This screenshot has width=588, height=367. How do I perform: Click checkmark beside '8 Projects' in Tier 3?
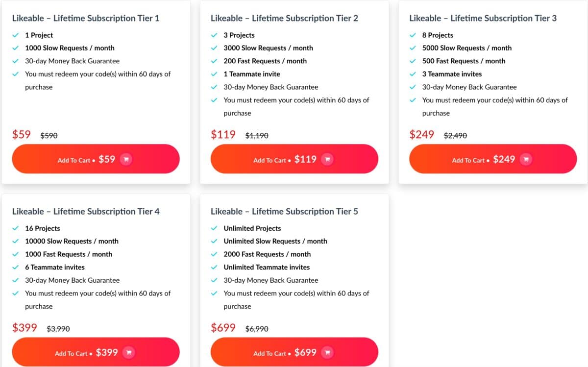pyautogui.click(x=413, y=35)
